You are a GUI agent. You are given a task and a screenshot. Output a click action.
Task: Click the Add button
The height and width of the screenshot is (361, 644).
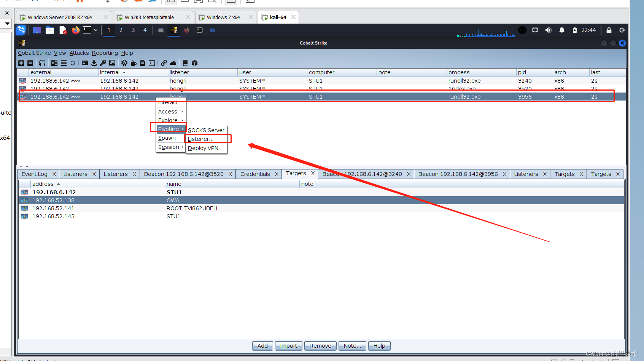coord(262,346)
